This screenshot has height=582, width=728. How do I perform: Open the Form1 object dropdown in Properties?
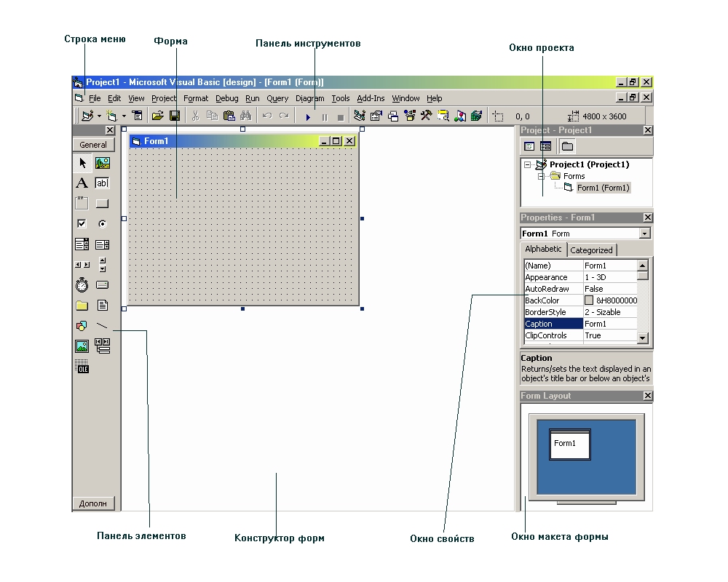pos(644,234)
